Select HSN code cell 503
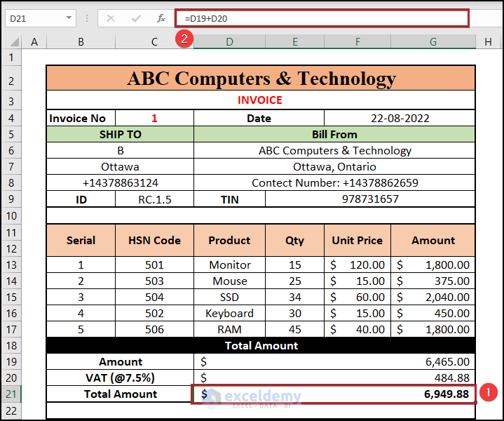 point(155,281)
